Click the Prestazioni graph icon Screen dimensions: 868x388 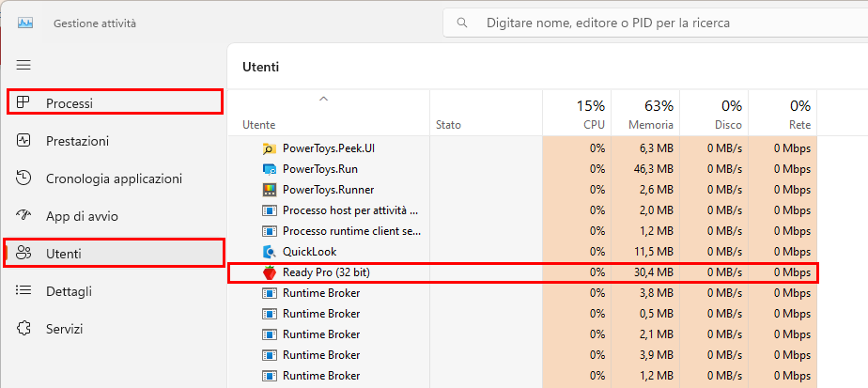point(23,141)
